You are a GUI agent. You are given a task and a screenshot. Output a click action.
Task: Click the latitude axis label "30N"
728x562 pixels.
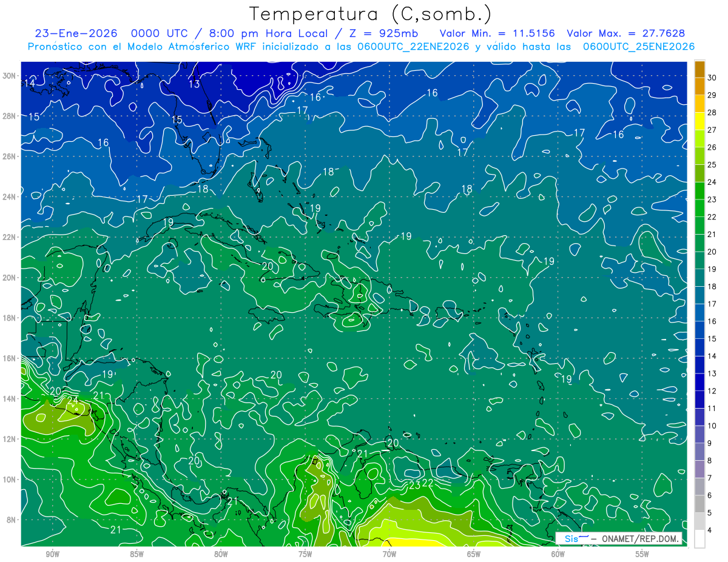(10, 75)
